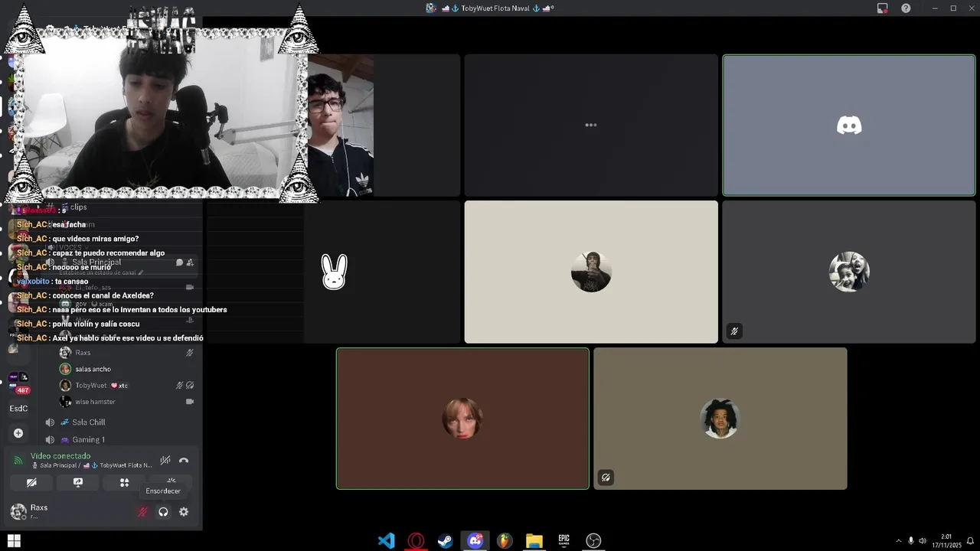Open the Help question mark icon
The width and height of the screenshot is (980, 551).
pyautogui.click(x=906, y=8)
